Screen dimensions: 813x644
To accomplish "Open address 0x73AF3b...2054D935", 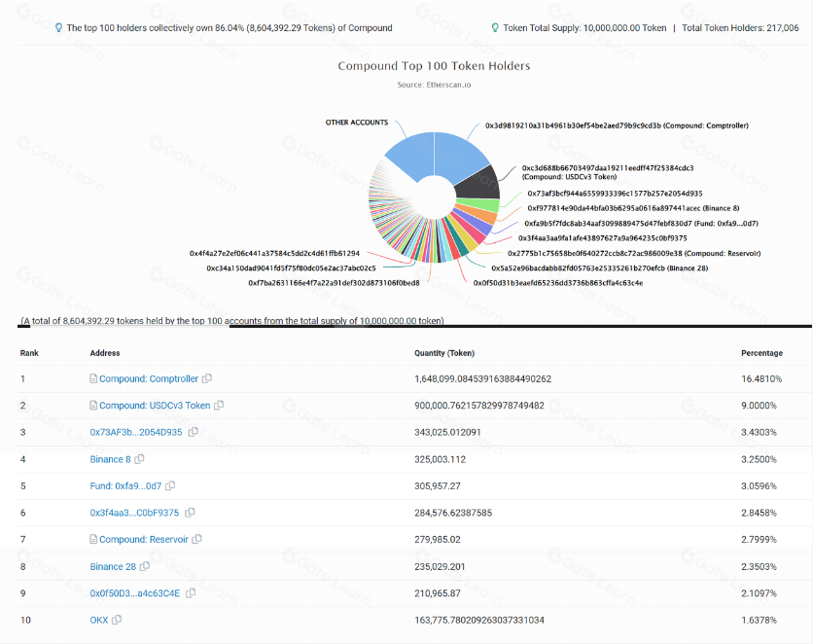I will pos(136,432).
